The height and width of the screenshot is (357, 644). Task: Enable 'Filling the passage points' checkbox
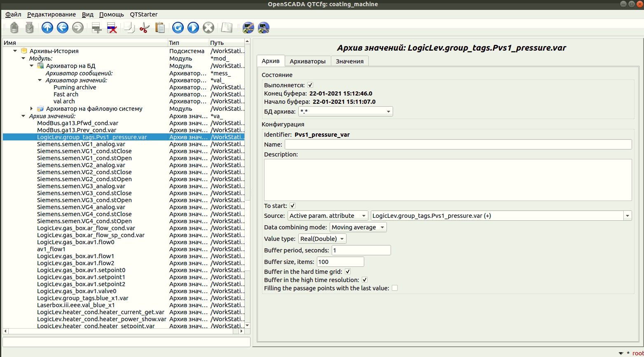(395, 288)
